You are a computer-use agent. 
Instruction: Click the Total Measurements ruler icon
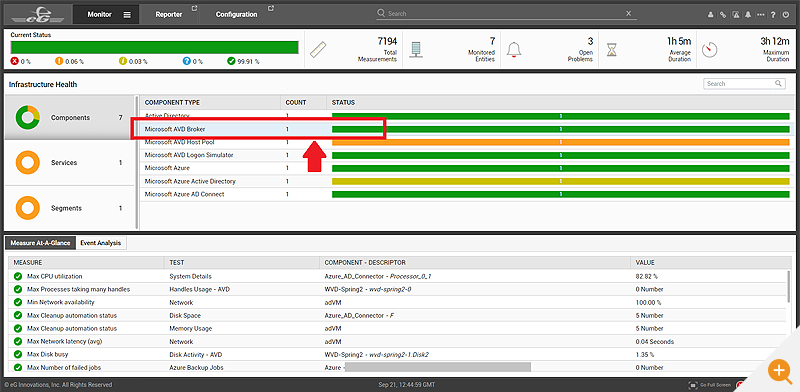point(318,49)
